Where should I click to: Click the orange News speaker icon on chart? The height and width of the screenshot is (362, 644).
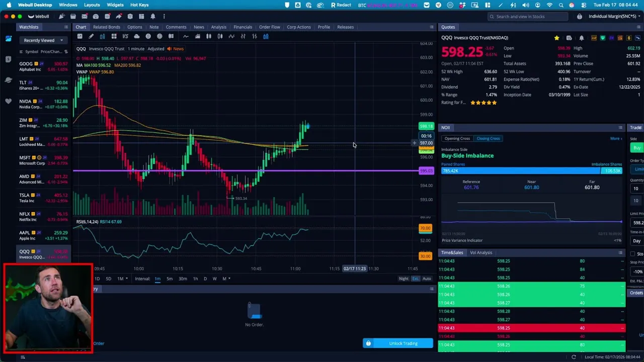(169, 49)
